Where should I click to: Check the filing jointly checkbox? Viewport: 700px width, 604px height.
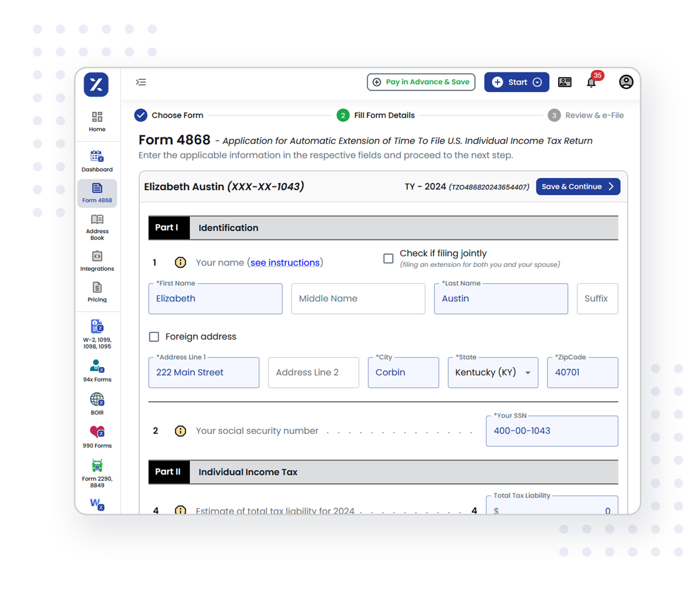coord(388,258)
